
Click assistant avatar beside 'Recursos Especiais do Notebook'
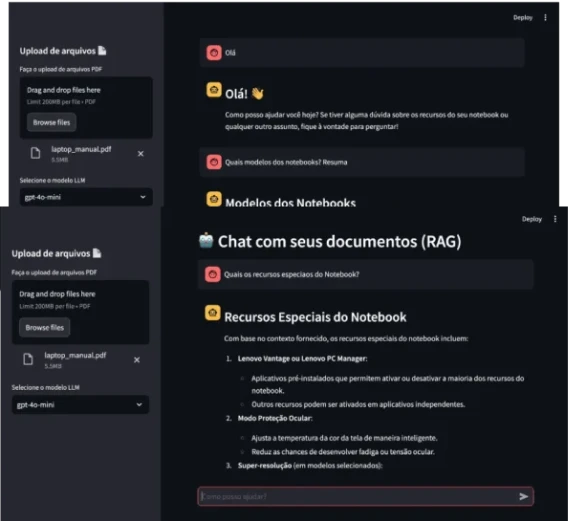pyautogui.click(x=213, y=313)
